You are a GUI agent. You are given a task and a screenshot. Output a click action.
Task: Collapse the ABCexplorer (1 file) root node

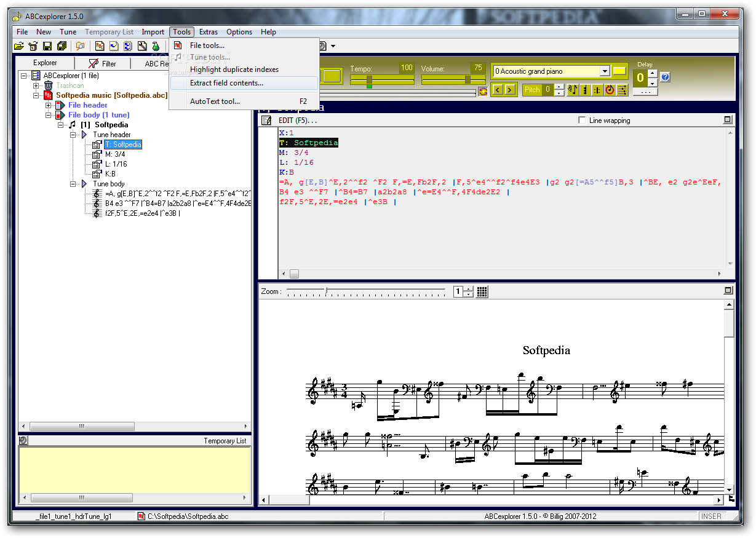click(23, 76)
